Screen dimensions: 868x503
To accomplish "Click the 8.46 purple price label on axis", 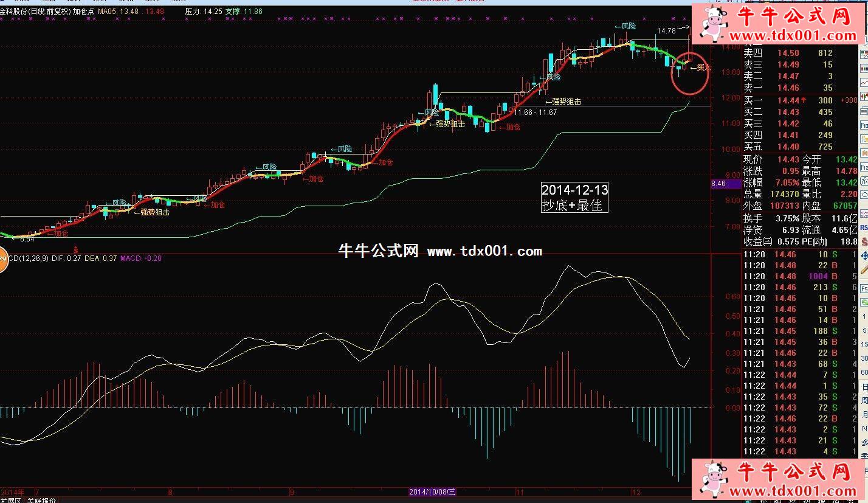I will (x=718, y=183).
